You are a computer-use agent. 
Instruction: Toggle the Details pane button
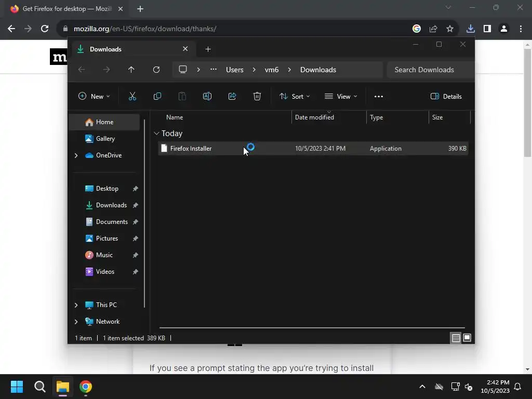pos(446,96)
